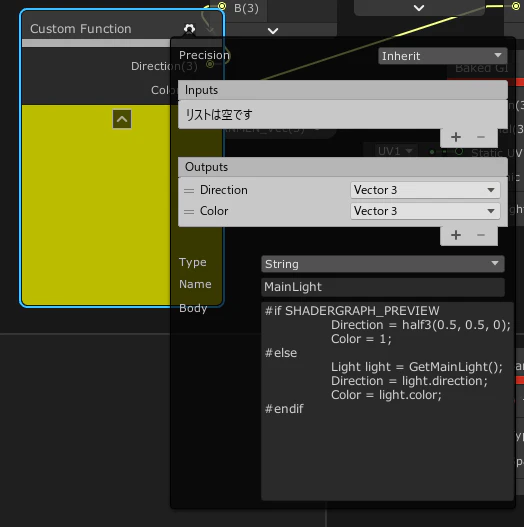524x527 pixels.
Task: Click the Custom Function node title
Action: point(81,29)
